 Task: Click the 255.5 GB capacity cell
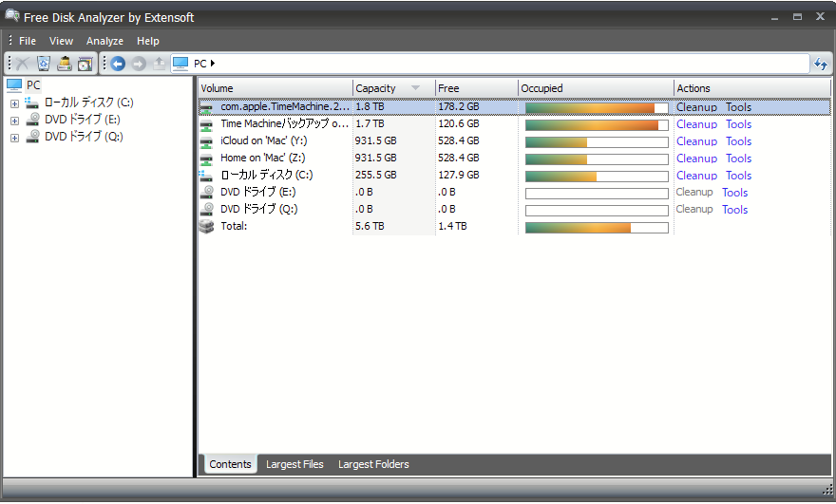[375, 175]
